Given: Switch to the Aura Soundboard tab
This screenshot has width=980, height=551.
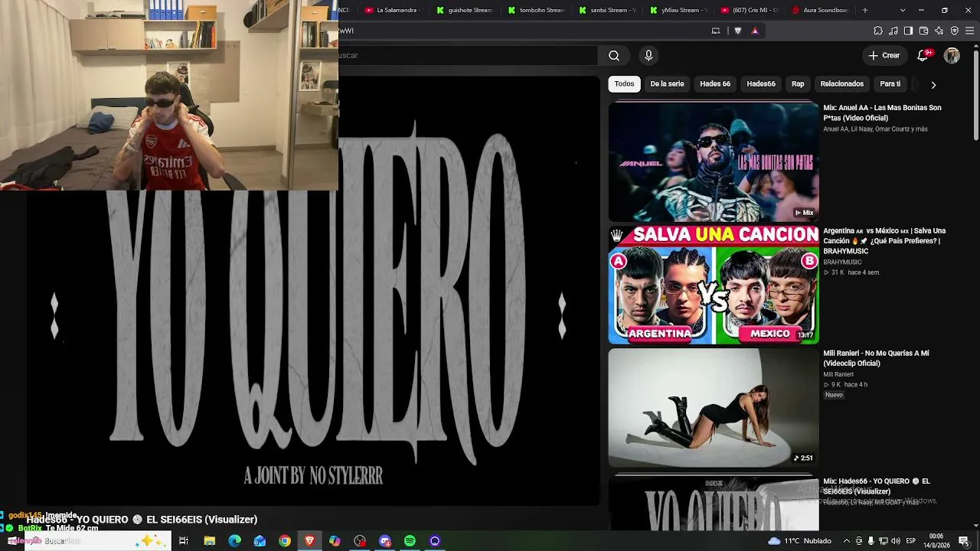Looking at the screenshot, I should pos(821,10).
